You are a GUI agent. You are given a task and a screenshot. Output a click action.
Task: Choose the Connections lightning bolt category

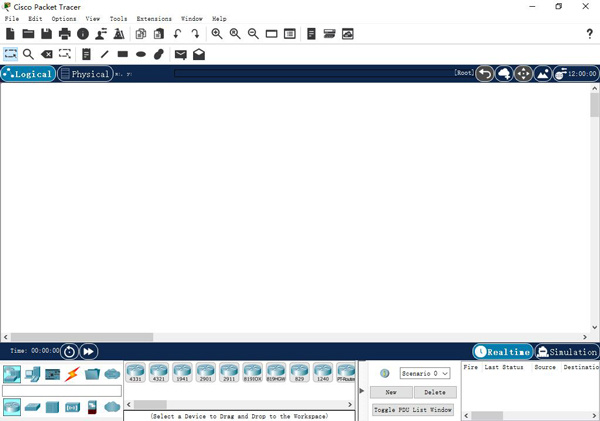(x=71, y=375)
